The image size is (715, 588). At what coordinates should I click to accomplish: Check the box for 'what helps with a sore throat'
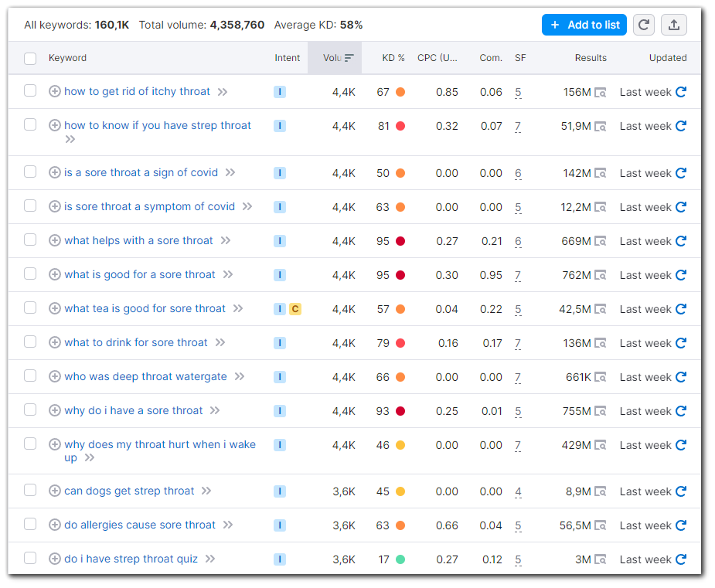coord(30,240)
